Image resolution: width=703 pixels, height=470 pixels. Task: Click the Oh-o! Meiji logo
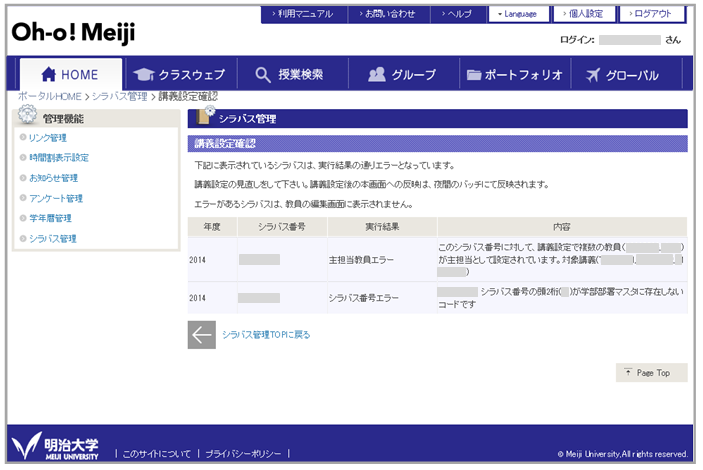point(73,33)
